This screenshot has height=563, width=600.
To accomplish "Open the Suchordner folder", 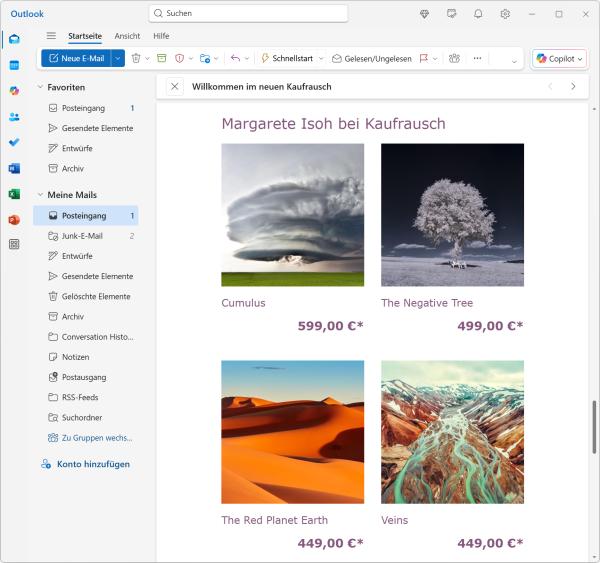I will [x=86, y=418].
